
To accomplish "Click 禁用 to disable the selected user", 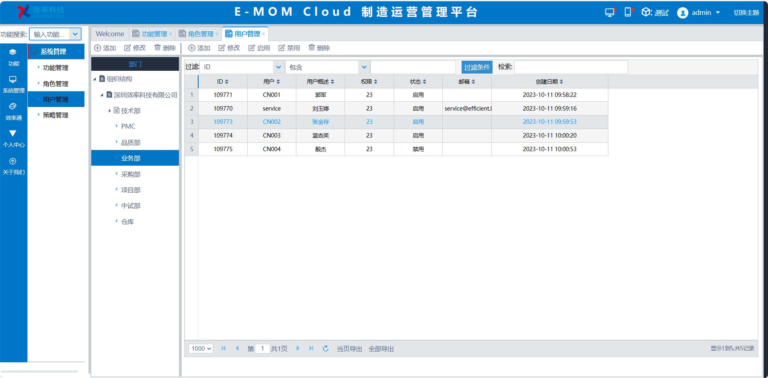I will coord(289,48).
